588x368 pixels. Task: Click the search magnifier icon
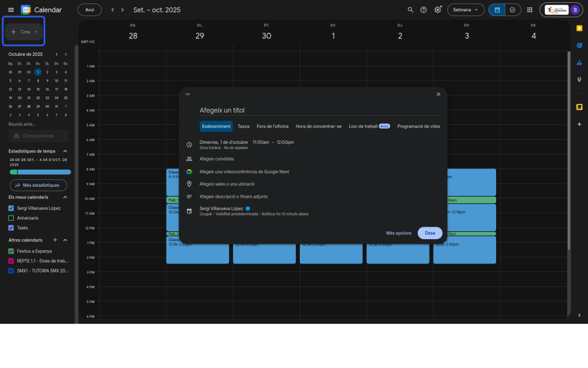pos(410,10)
